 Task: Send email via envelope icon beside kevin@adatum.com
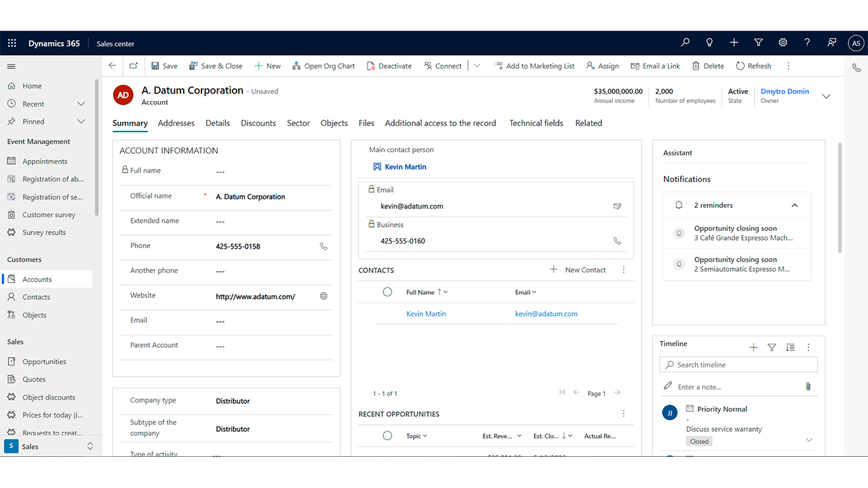click(x=617, y=206)
